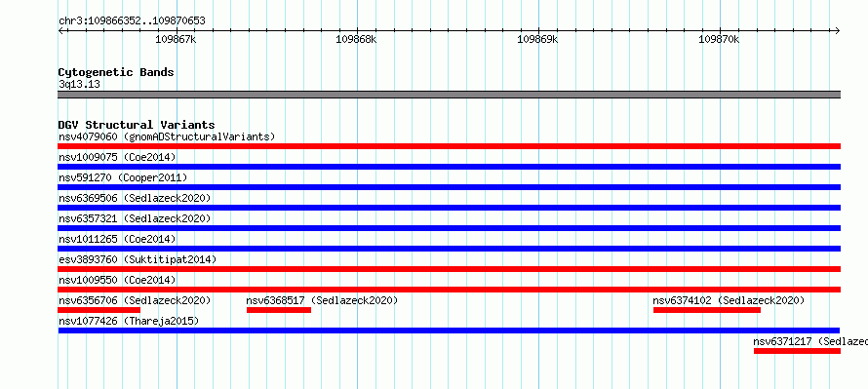Click the chr3:109866352..109870653 coordinates text

tap(132, 21)
